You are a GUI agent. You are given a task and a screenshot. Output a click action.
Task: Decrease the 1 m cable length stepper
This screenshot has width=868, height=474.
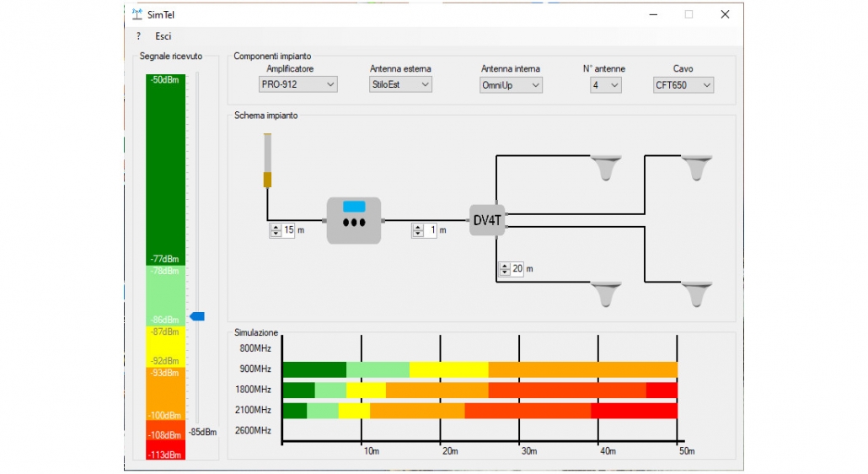click(x=419, y=234)
